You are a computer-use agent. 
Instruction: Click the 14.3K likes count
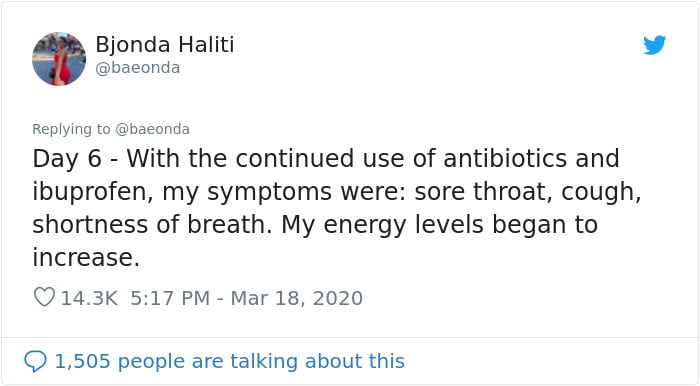pyautogui.click(x=89, y=298)
